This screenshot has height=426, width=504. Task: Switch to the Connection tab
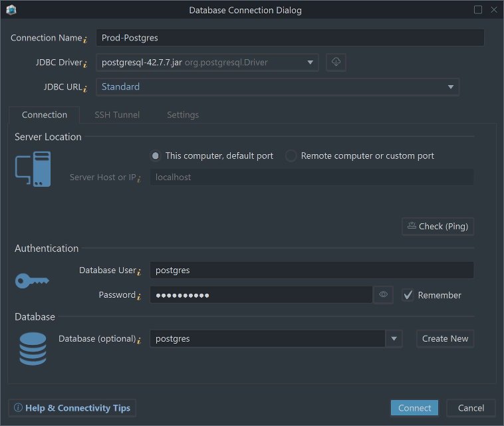[45, 115]
